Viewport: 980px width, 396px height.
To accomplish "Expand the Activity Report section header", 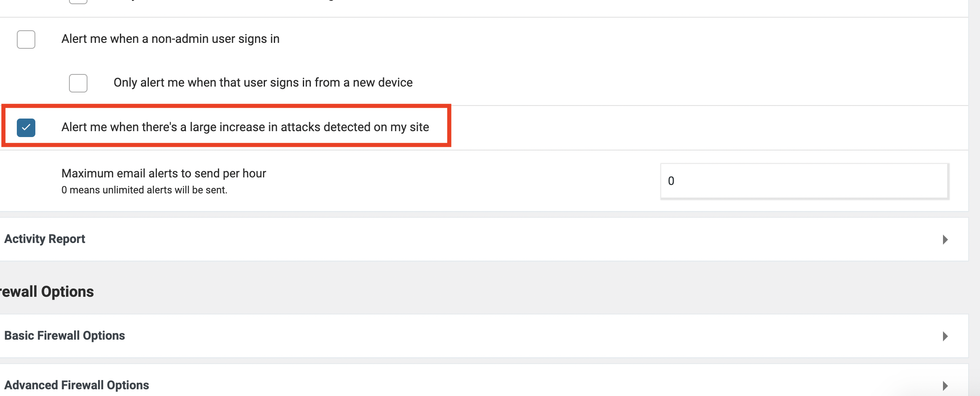I will point(45,239).
